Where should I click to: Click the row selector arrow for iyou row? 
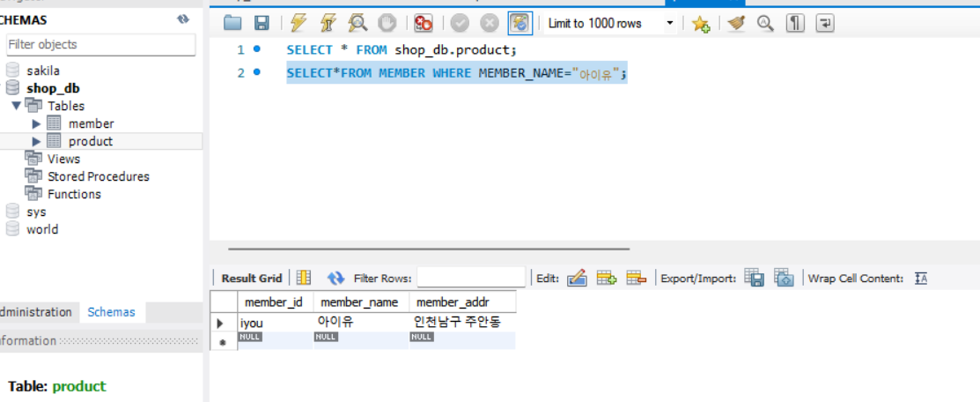[223, 324]
